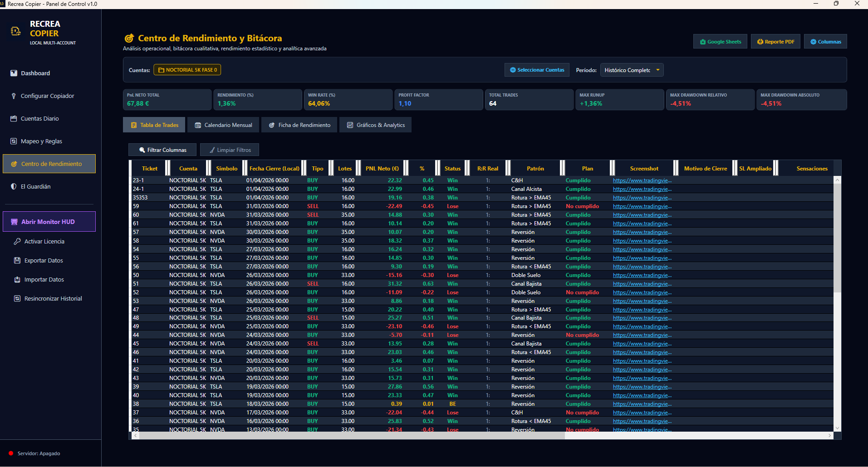This screenshot has height=467, width=868.
Task: Switch to the Calendario Mensual tab
Action: [x=223, y=125]
